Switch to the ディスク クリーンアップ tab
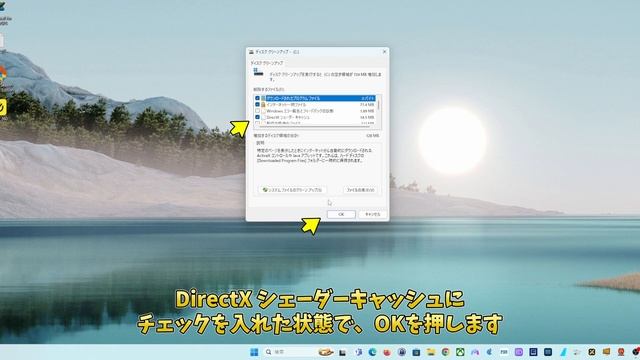The image size is (640, 360). coord(267,63)
